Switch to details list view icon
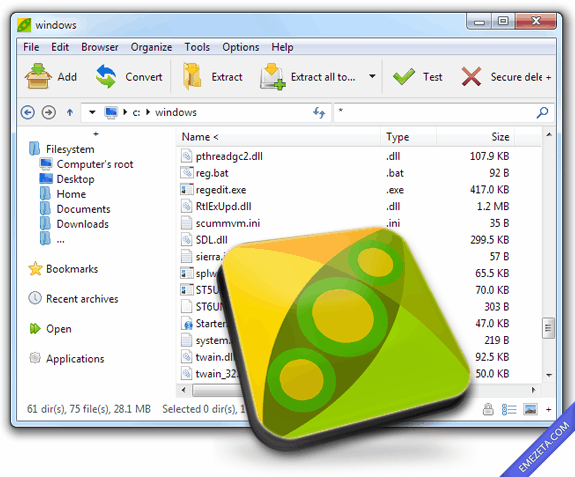This screenshot has height=477, width=575. 509,409
